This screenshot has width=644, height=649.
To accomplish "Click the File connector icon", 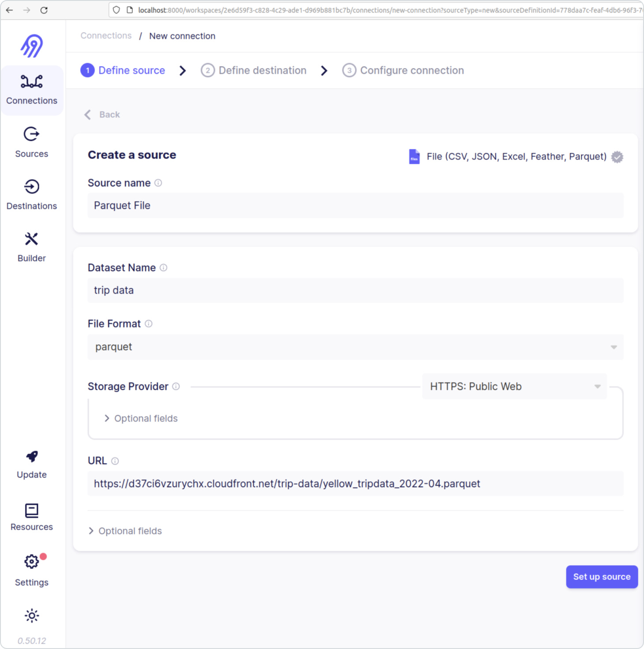I will pos(414,157).
